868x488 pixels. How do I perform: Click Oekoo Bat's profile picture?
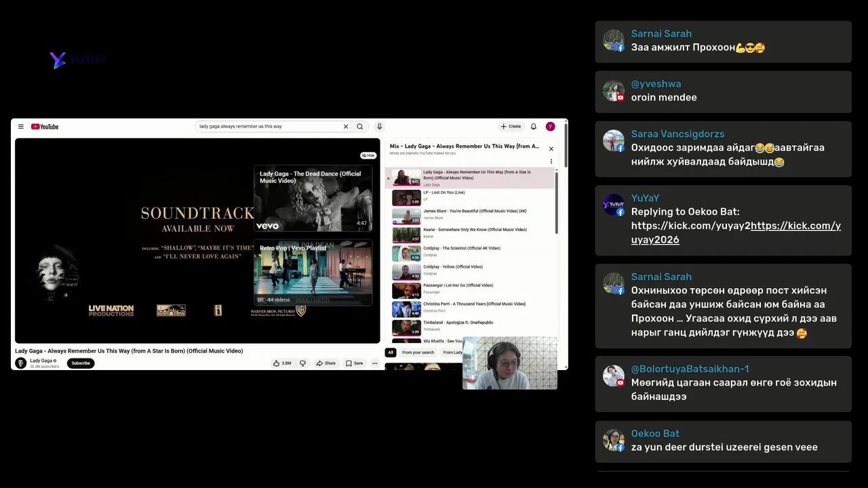tap(614, 441)
